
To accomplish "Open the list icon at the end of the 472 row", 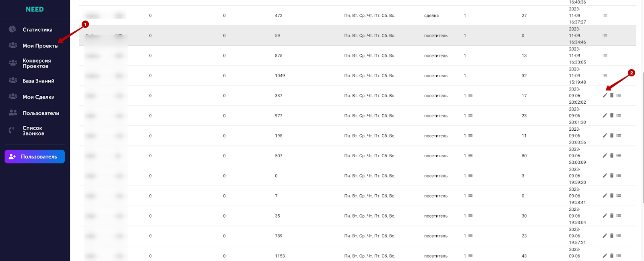I will coord(605,15).
